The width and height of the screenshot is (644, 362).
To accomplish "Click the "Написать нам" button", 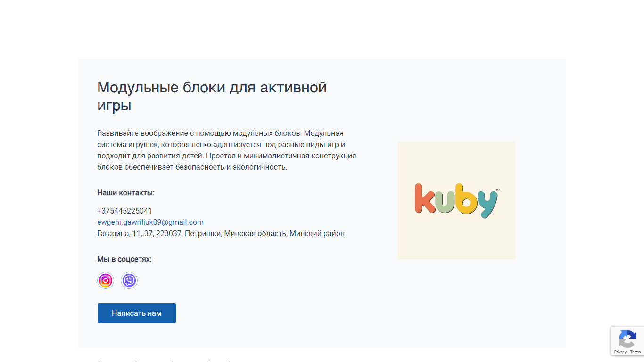I will coord(137,313).
